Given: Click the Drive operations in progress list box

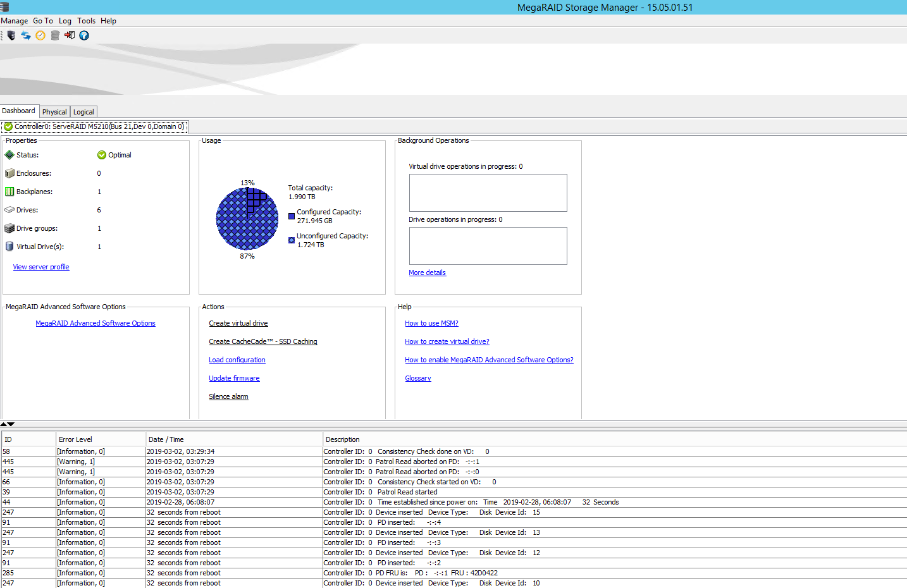Looking at the screenshot, I should (488, 246).
